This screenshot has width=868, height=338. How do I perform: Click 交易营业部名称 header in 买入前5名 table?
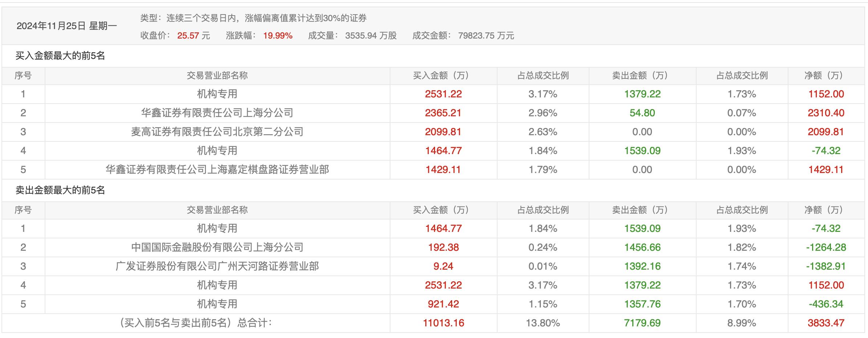217,76
